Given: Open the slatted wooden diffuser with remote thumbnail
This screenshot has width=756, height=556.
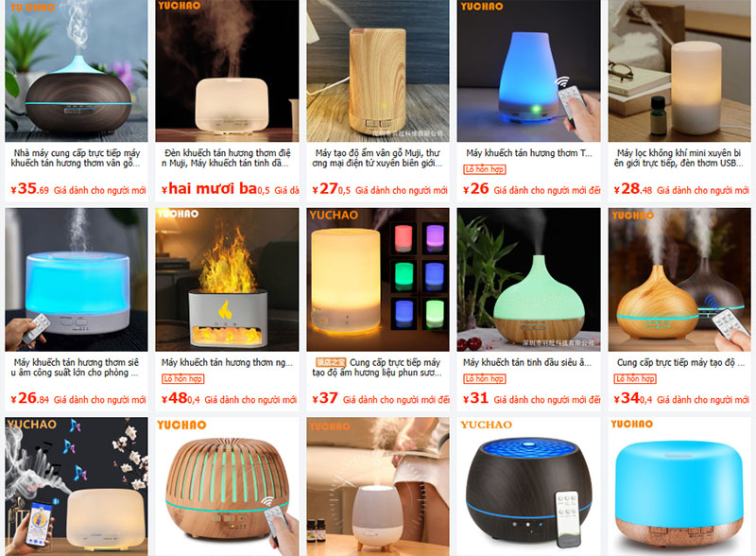Looking at the screenshot, I should (227, 486).
